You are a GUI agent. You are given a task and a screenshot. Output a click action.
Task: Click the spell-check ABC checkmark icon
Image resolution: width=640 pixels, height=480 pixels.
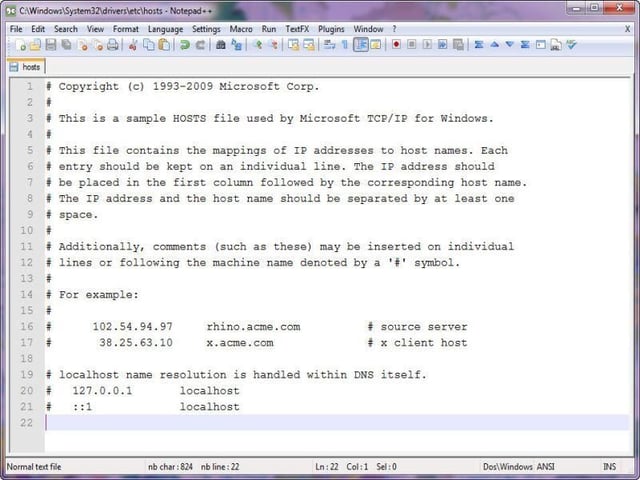click(571, 44)
